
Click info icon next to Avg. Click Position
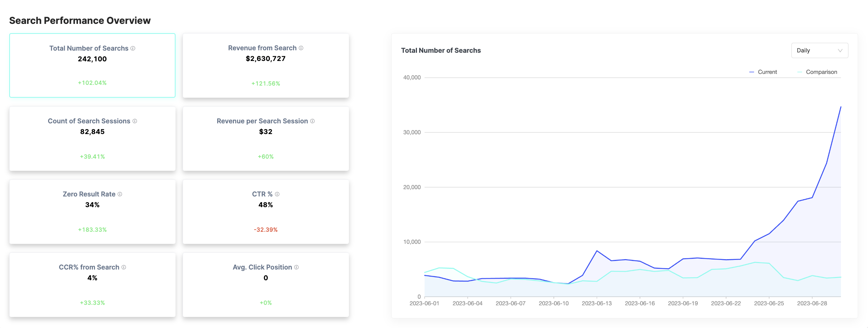297,267
